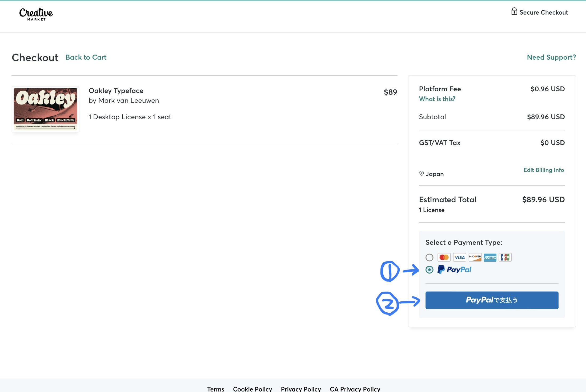This screenshot has width=586, height=392.
Task: Click the Estimated Total $89.96 USD amount
Action: [543, 199]
